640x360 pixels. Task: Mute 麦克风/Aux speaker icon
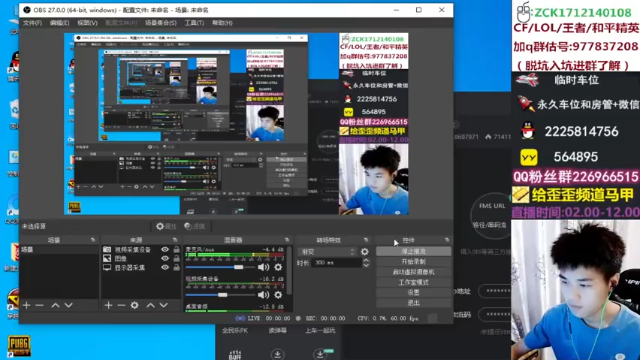263,267
